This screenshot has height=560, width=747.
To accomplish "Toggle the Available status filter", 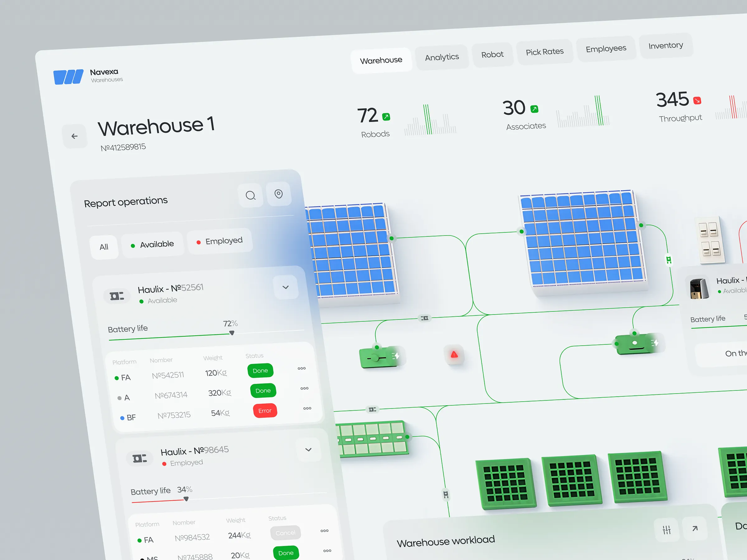I will point(153,245).
